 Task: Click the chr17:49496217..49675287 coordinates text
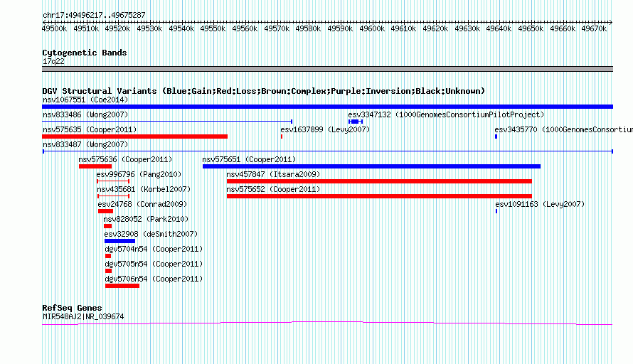[x=94, y=16]
